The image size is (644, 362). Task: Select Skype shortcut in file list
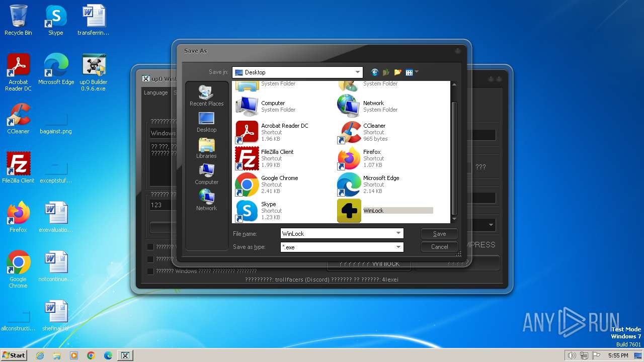point(259,210)
